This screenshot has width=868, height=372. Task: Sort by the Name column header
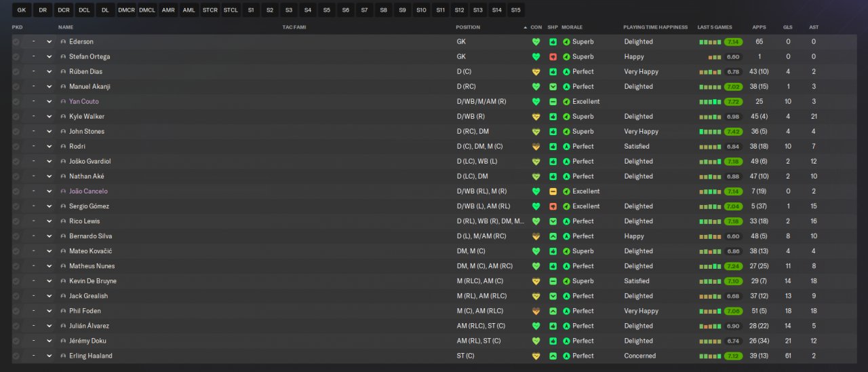pos(66,27)
